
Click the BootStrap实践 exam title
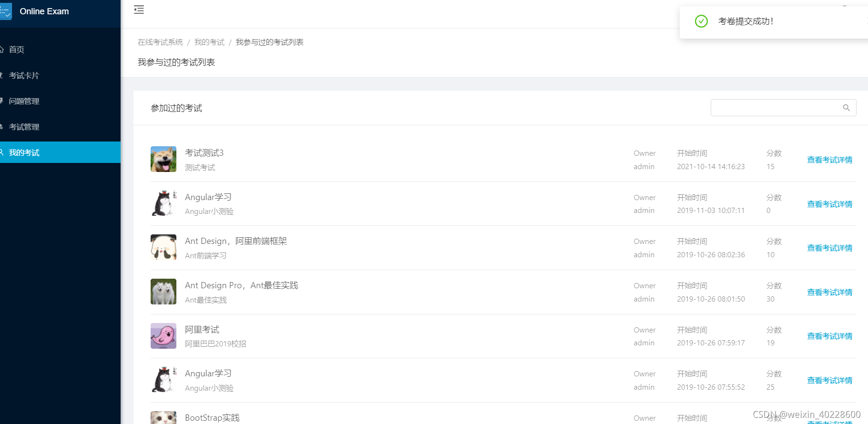click(212, 418)
